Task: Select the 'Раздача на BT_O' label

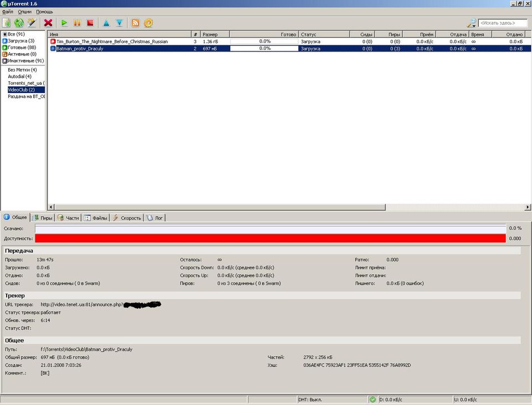Action: 26,96
